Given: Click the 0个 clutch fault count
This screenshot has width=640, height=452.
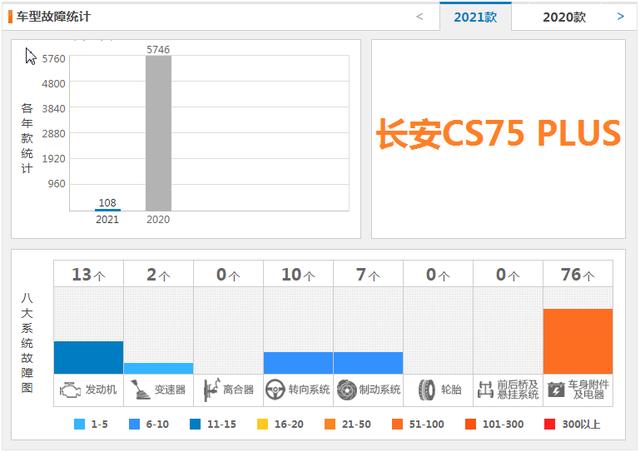Looking at the screenshot, I should tap(229, 274).
